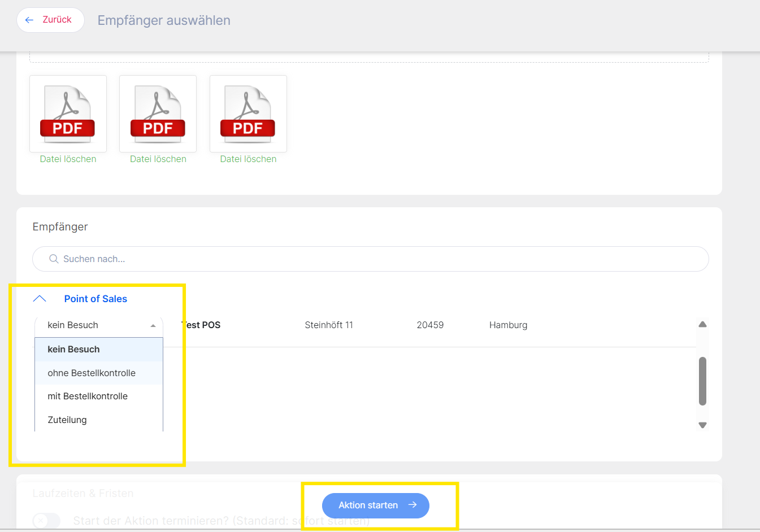Delete the first PDF via Datei löschen
The width and height of the screenshot is (760, 532).
click(68, 159)
